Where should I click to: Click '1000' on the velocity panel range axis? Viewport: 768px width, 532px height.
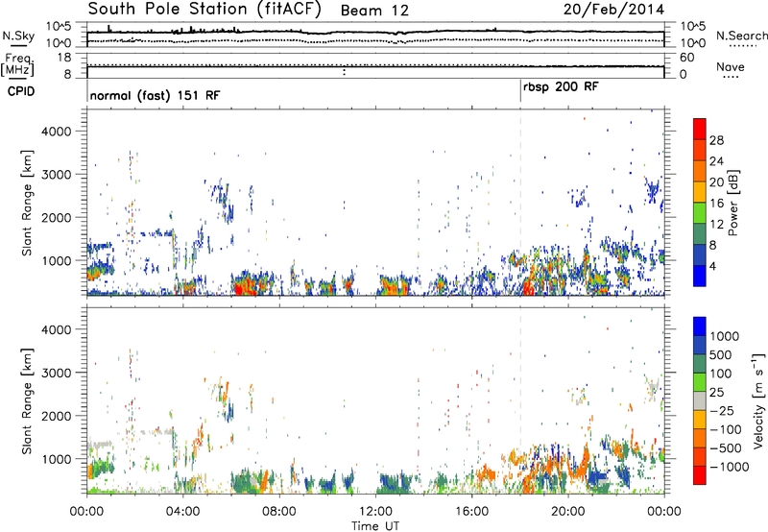point(56,459)
